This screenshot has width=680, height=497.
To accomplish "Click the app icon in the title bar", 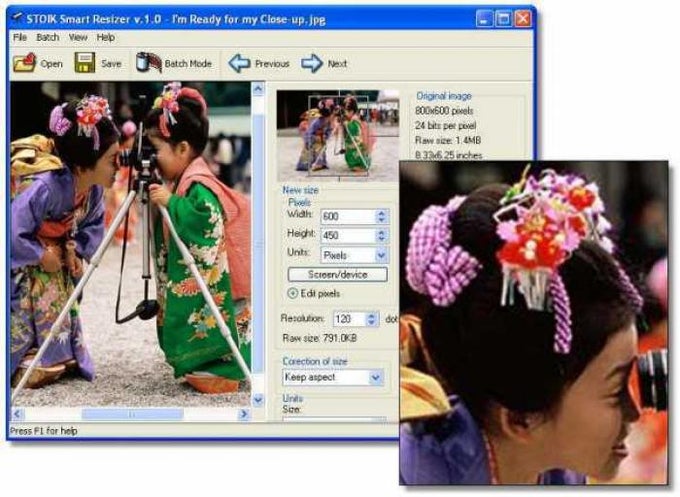I will click(x=17, y=18).
